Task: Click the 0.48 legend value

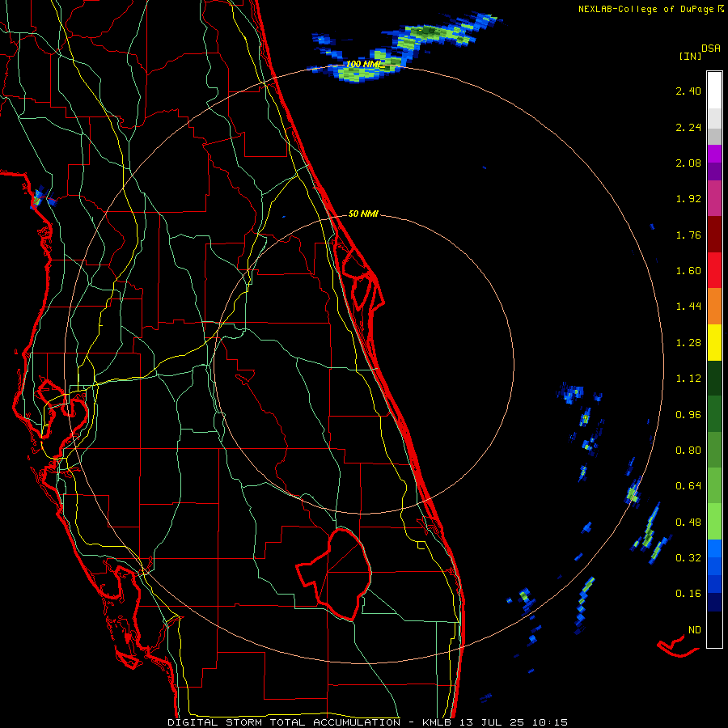Action: coord(688,523)
